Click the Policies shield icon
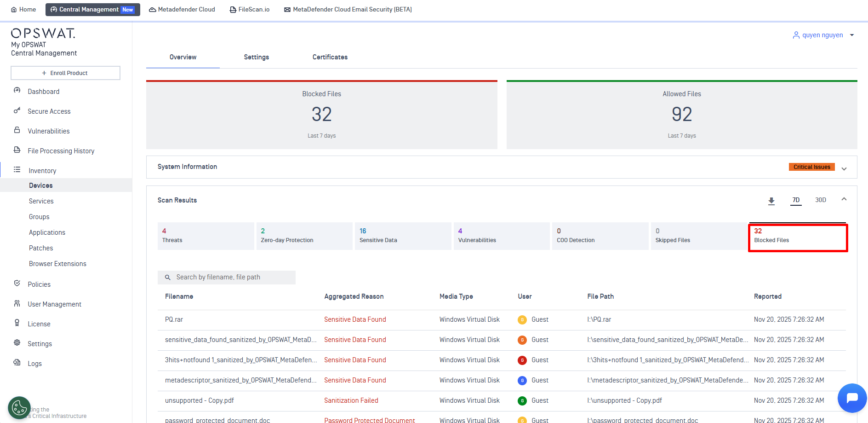This screenshot has width=868, height=423. point(17,284)
